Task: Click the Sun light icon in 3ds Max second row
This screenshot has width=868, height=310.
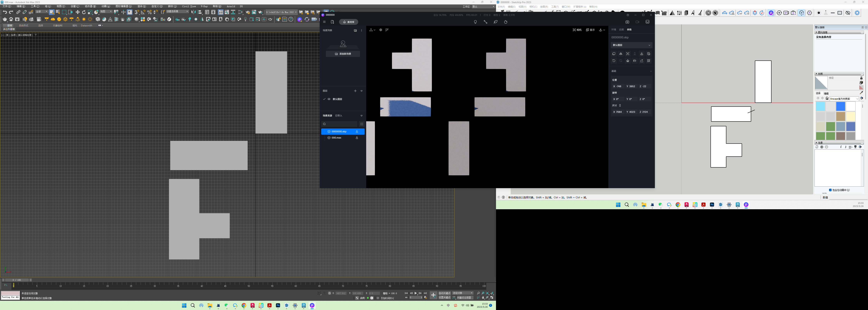Action: pyautogui.click(x=84, y=19)
